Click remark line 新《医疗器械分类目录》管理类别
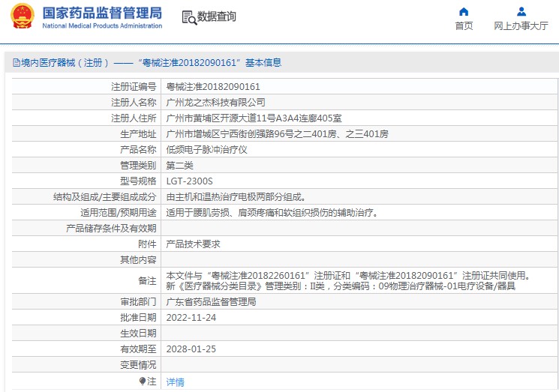 236,286
